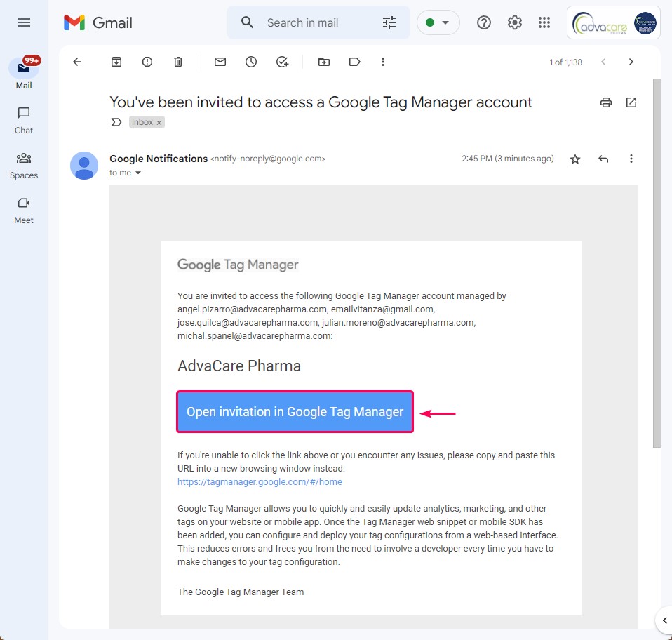This screenshot has height=640, width=672.
Task: Mark the email as unread
Action: pyautogui.click(x=220, y=62)
